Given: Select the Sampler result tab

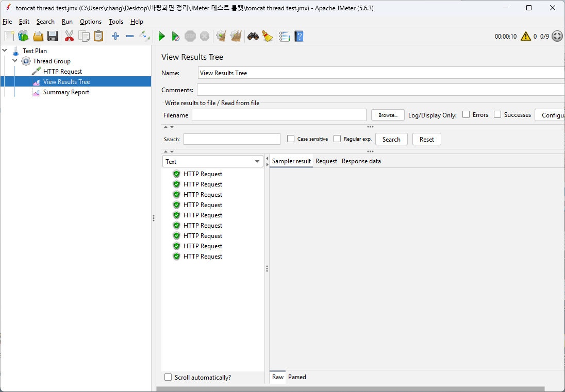Looking at the screenshot, I should pos(291,161).
